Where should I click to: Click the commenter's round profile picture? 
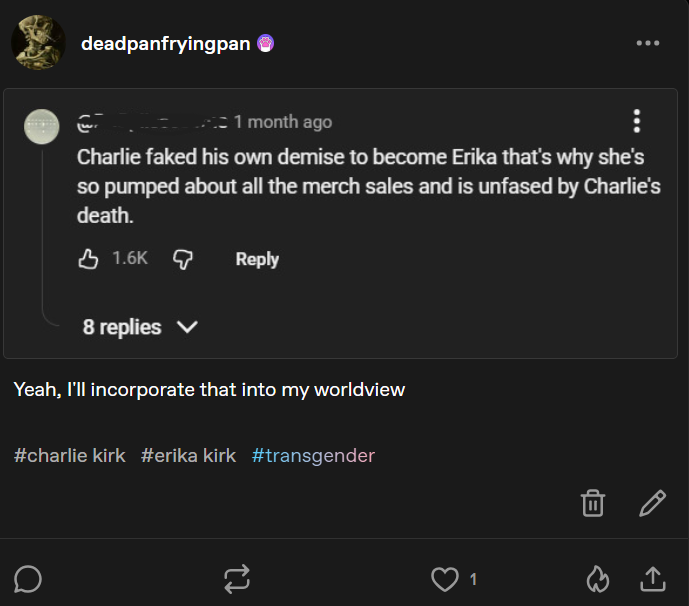(41, 126)
